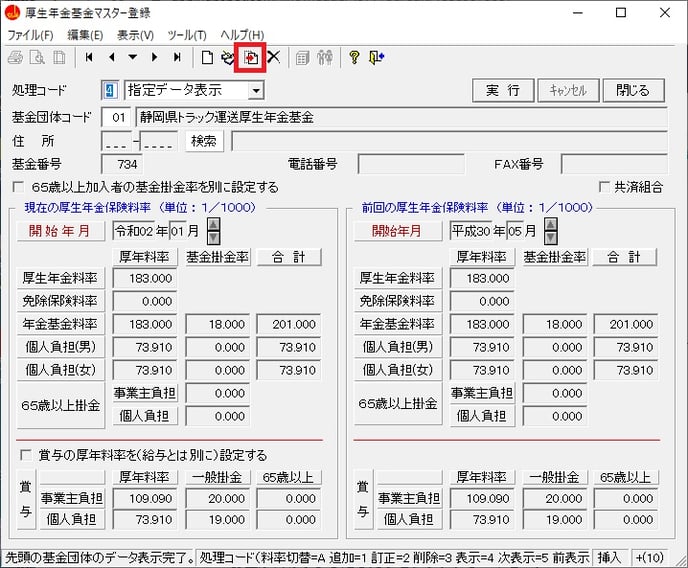
Task: Open the ファイル(F) menu
Action: click(30, 35)
